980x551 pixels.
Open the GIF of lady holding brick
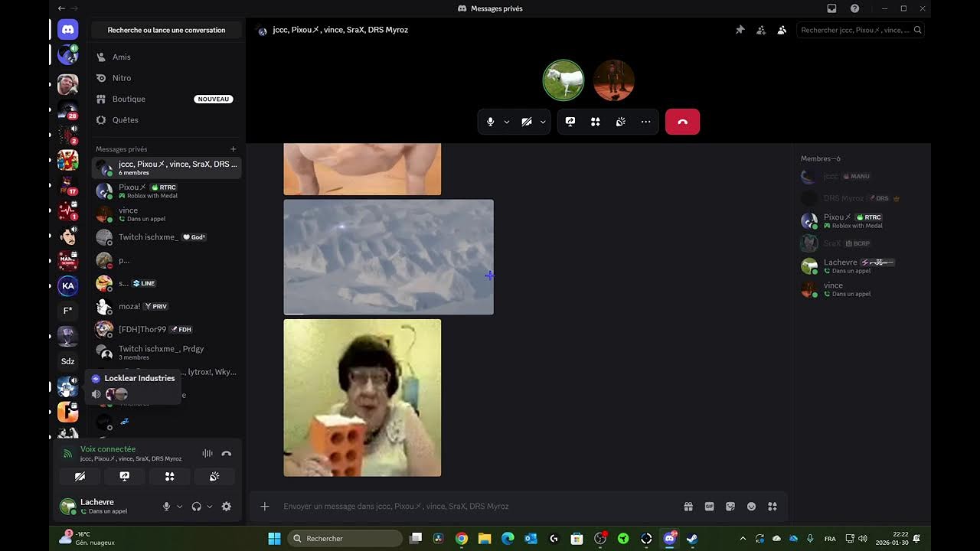(x=362, y=398)
